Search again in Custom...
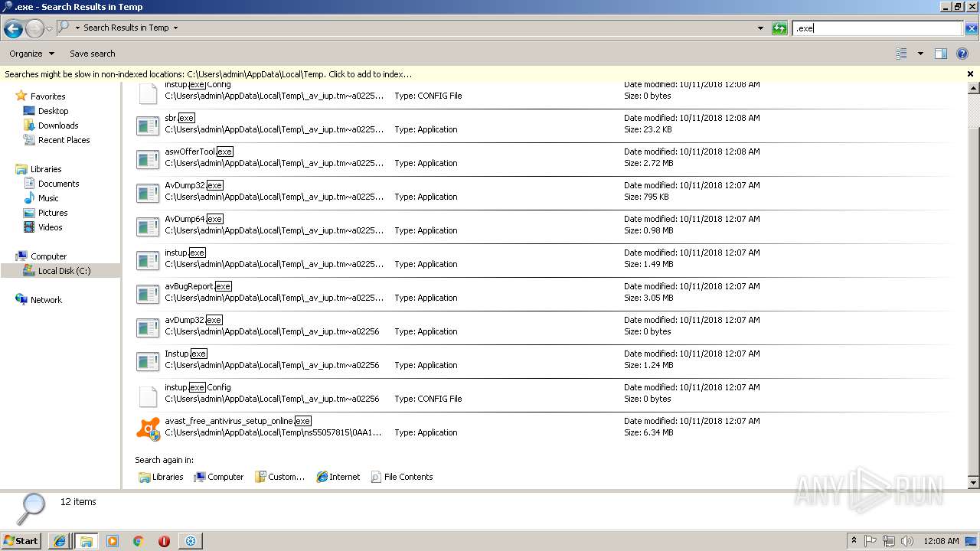980x551 pixels. coord(279,477)
